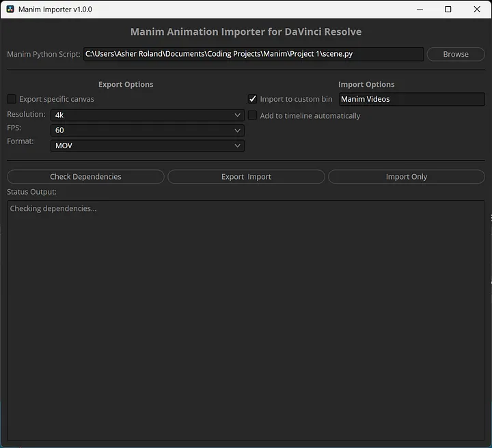
Task: Click the Import Only button
Action: [x=407, y=177]
